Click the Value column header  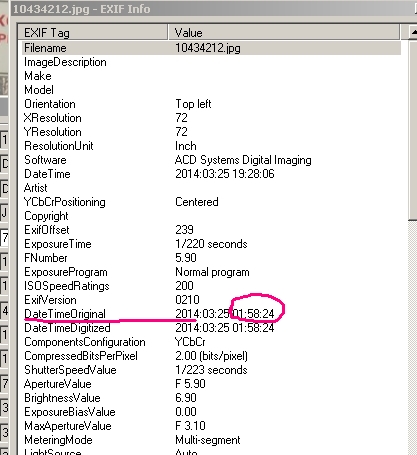(284, 33)
